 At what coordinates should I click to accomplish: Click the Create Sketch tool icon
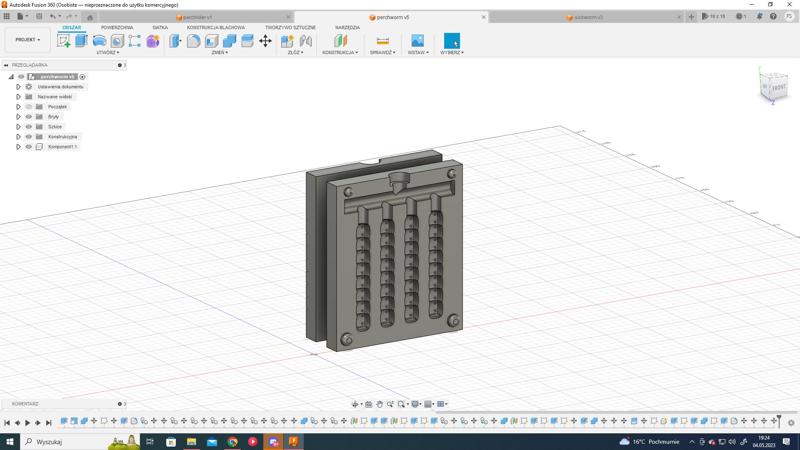(65, 41)
